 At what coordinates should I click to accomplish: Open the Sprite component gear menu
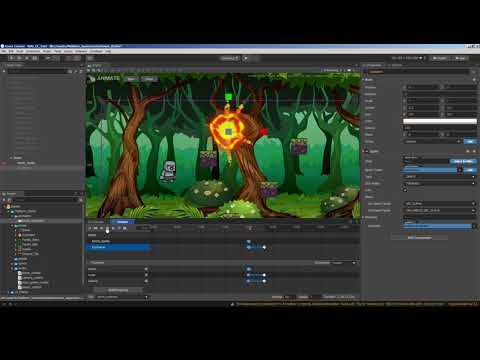tap(474, 151)
